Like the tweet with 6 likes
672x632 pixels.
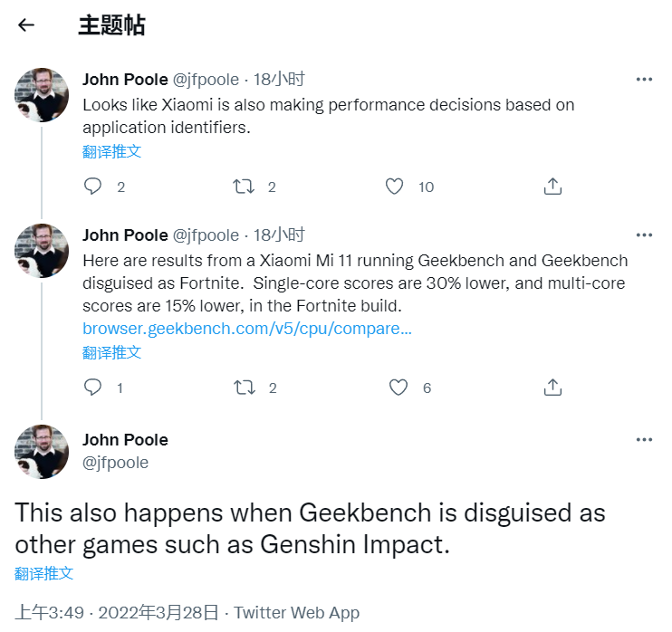pos(398,388)
